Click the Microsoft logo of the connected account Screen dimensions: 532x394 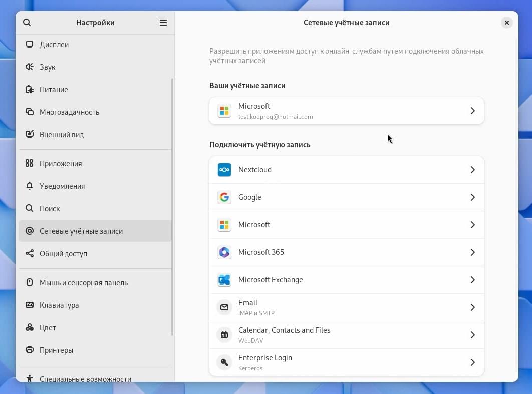click(224, 111)
